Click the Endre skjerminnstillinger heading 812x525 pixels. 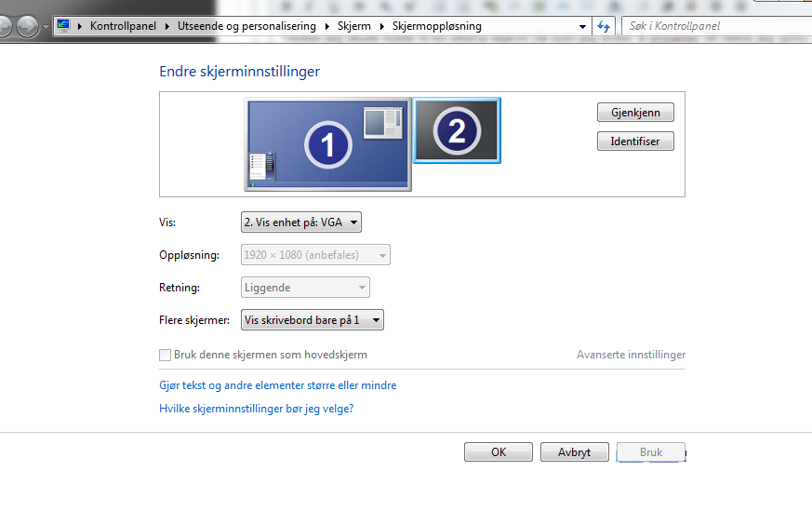click(239, 72)
